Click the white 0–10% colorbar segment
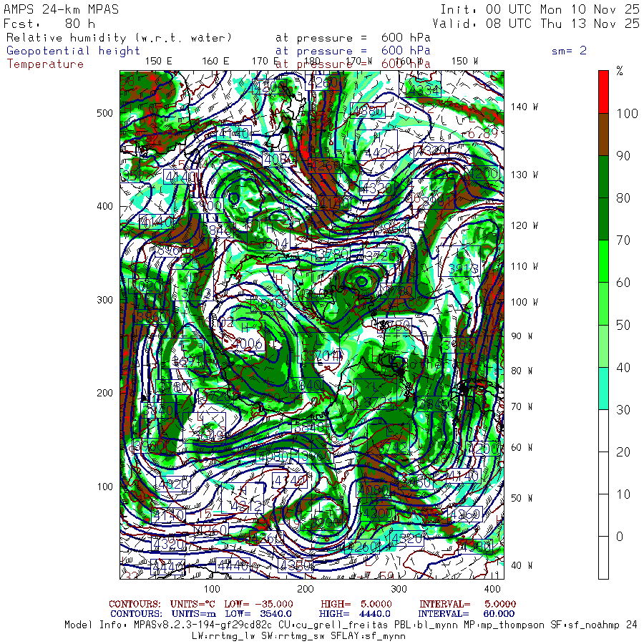 click(x=603, y=515)
